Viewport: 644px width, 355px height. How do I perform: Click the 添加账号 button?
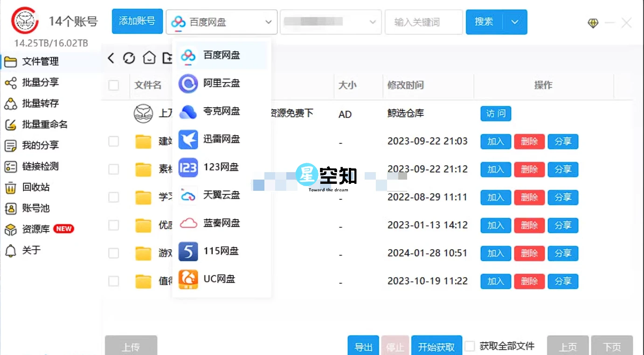tap(137, 21)
